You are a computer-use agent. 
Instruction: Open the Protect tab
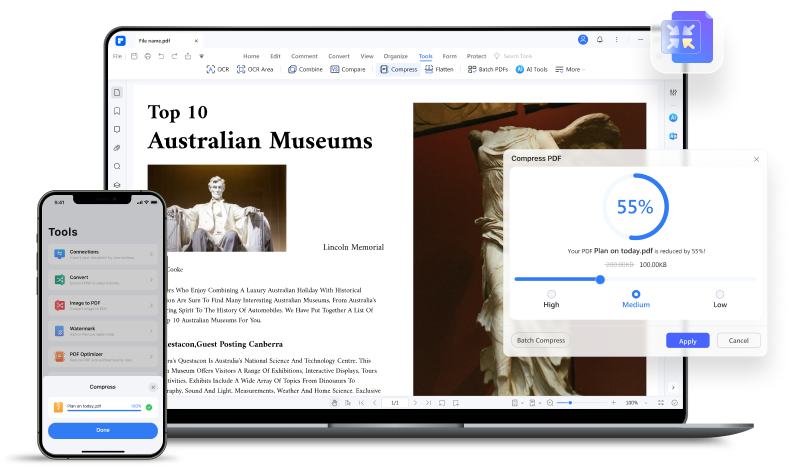(477, 56)
